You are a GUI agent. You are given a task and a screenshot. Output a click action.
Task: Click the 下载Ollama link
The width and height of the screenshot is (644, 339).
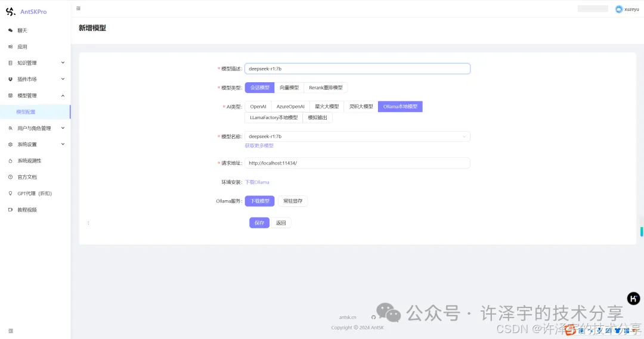click(x=257, y=182)
